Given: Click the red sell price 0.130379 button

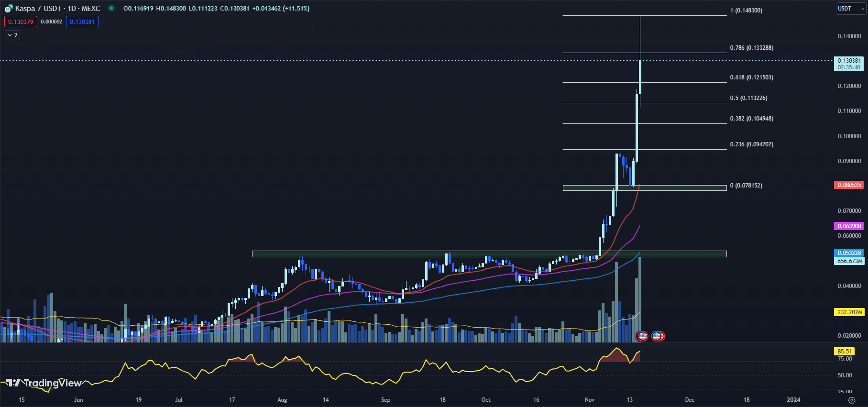Looking at the screenshot, I should [21, 22].
